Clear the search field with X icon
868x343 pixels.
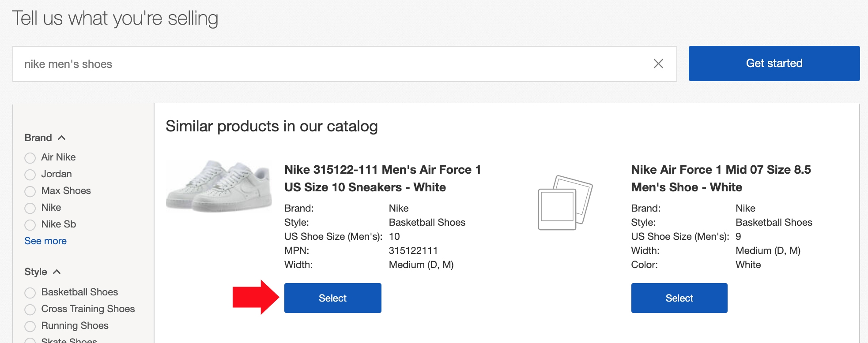tap(658, 64)
